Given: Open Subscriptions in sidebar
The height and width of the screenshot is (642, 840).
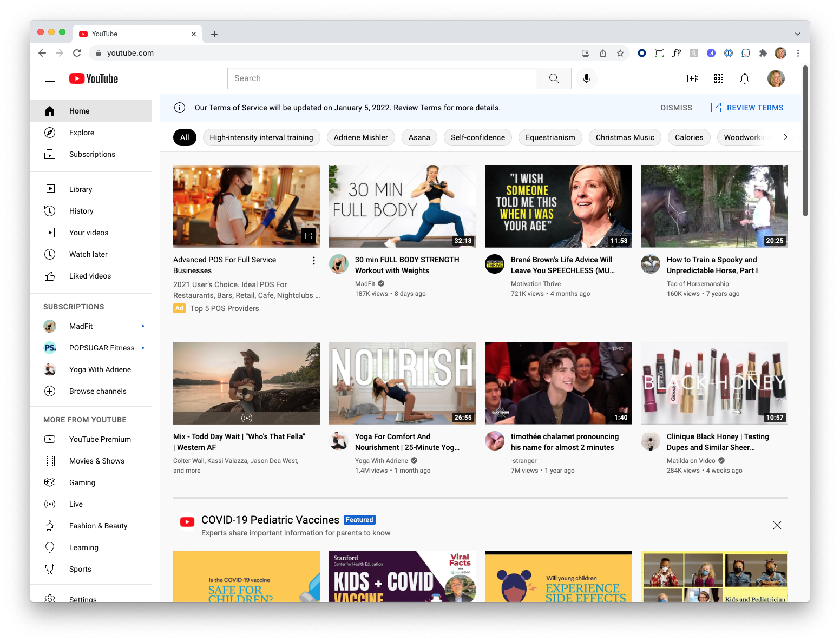Looking at the screenshot, I should click(91, 154).
